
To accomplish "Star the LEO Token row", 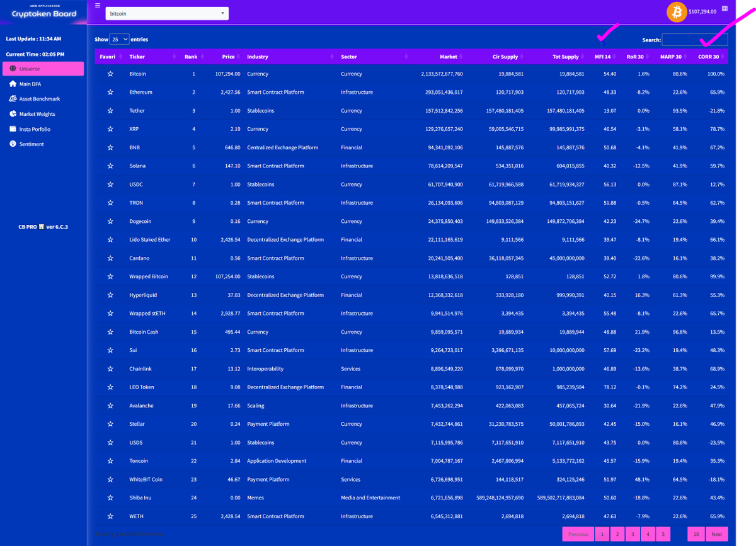I will point(110,387).
